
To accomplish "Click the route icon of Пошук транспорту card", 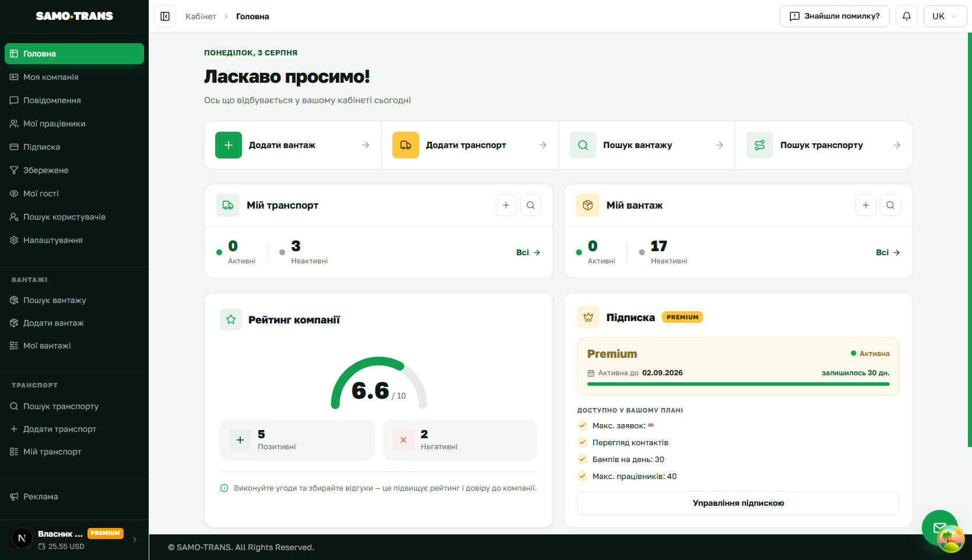I will tap(760, 145).
